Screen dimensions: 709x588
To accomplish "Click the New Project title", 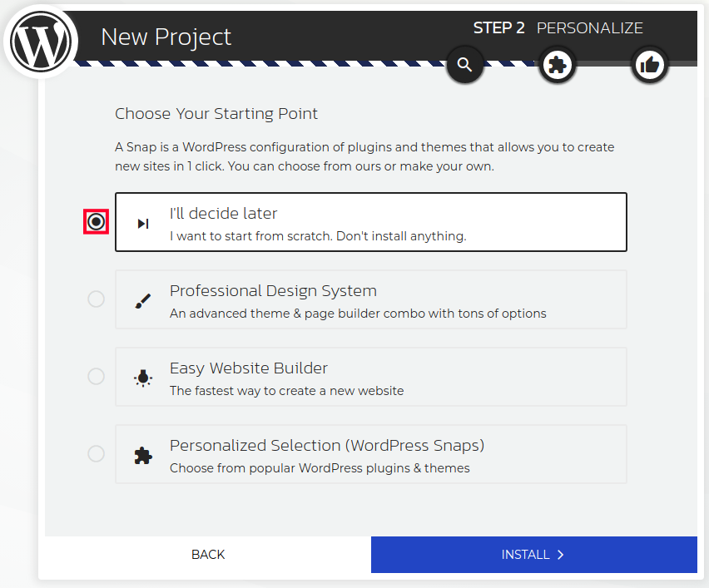I will [x=166, y=37].
